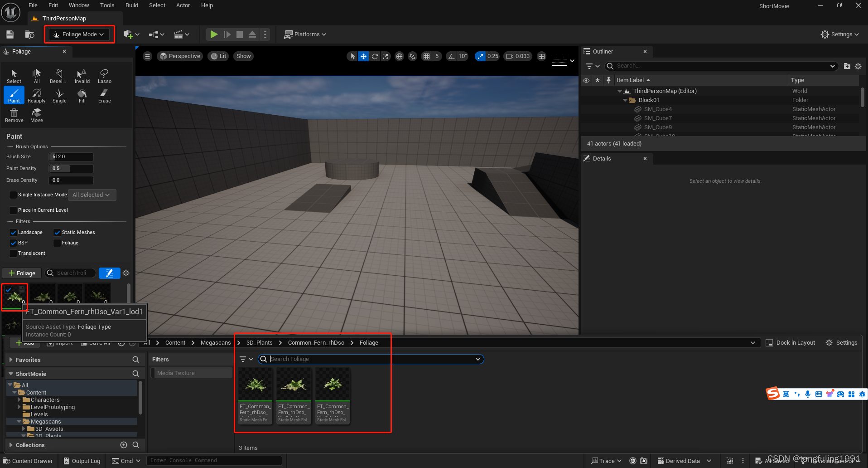
Task: Open the Build menu
Action: pos(132,5)
